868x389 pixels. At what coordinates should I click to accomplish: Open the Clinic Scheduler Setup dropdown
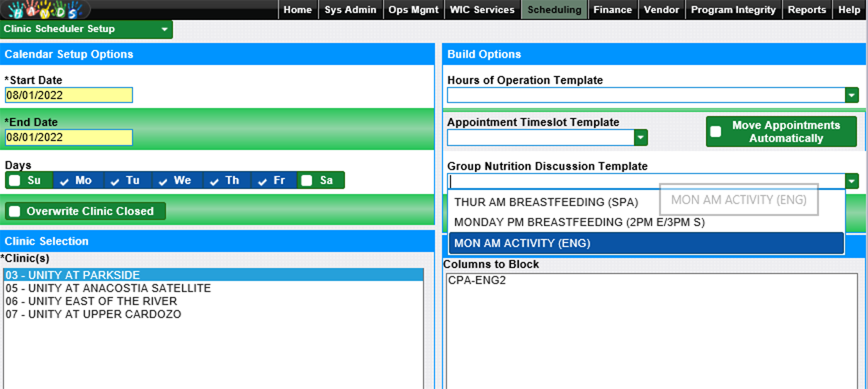coord(164,29)
